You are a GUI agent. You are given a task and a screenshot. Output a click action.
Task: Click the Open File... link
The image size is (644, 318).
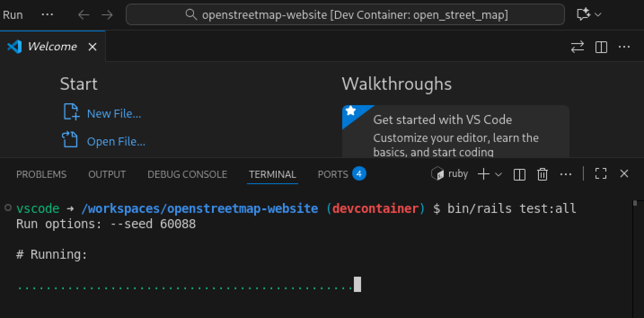click(x=116, y=141)
